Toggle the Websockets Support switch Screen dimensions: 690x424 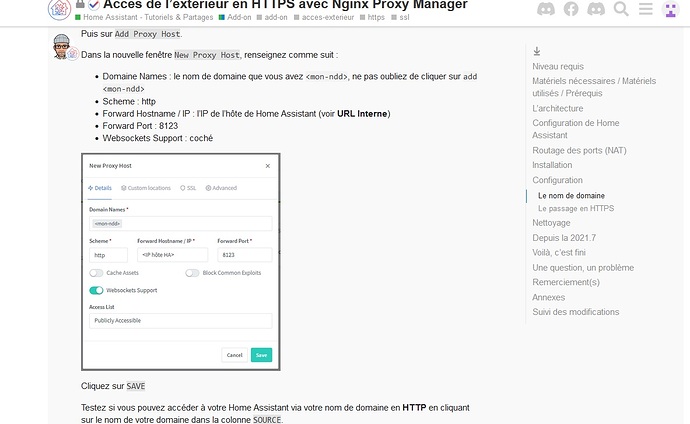(96, 290)
